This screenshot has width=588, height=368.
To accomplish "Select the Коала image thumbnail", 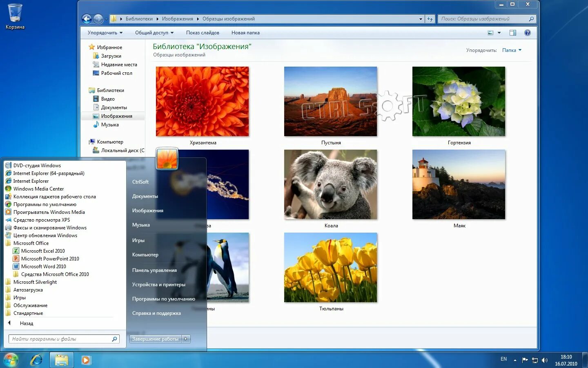I will pyautogui.click(x=331, y=184).
